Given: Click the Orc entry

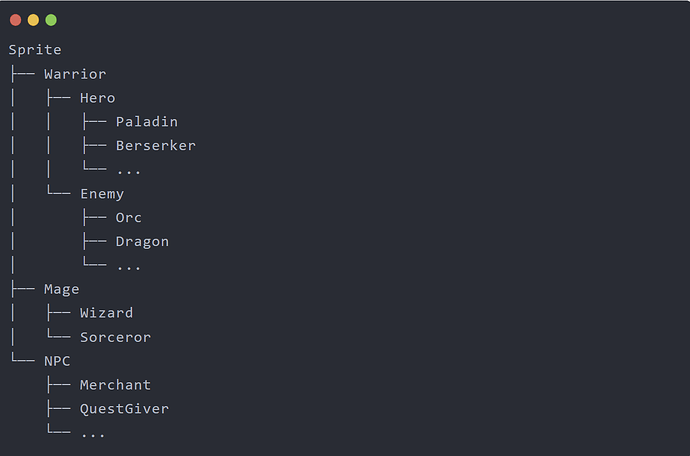Looking at the screenshot, I should pyautogui.click(x=129, y=217).
